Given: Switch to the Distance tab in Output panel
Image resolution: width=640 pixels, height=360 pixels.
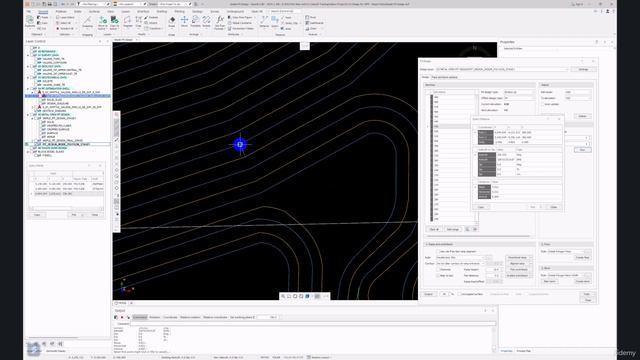Looking at the screenshot, I should (155, 317).
